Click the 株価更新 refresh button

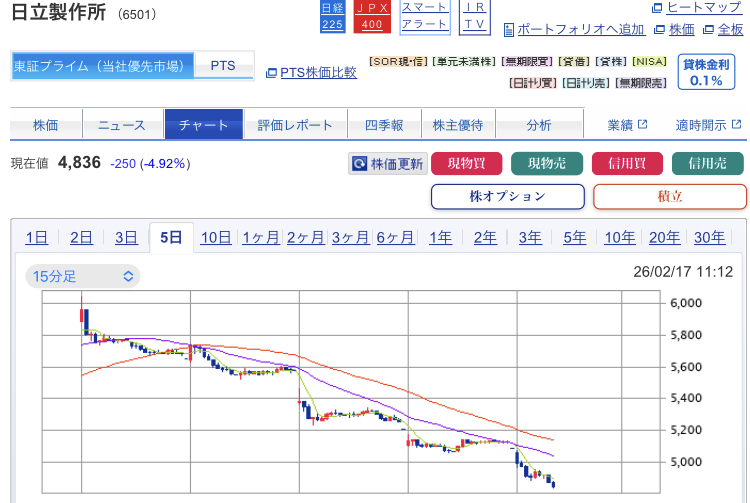387,164
